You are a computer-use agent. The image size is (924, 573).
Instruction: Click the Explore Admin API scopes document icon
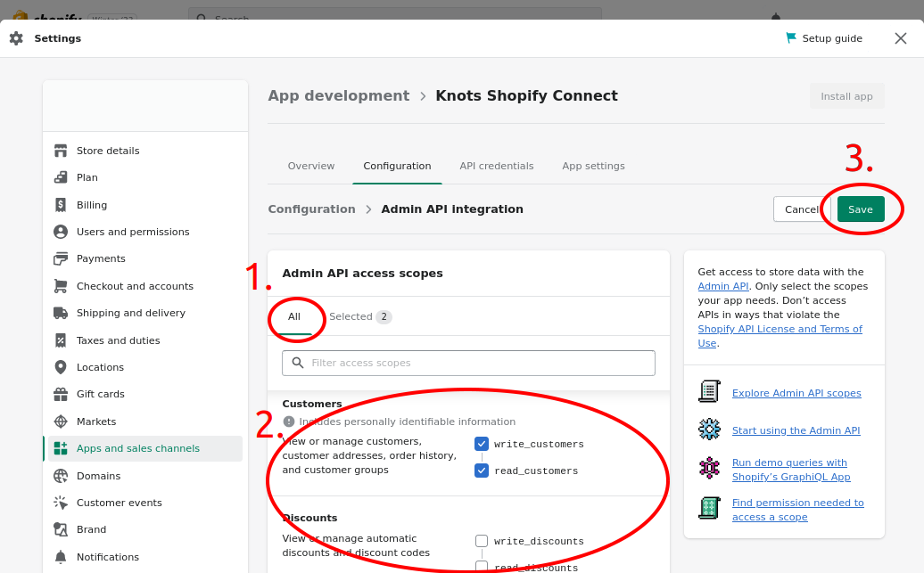pyautogui.click(x=710, y=391)
